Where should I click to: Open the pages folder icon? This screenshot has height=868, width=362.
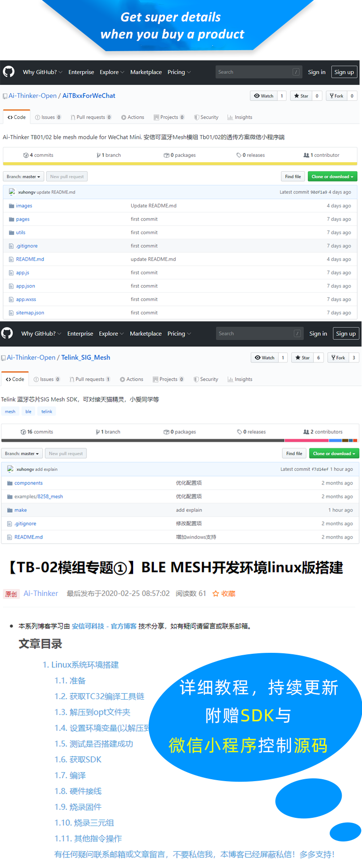[x=12, y=219]
